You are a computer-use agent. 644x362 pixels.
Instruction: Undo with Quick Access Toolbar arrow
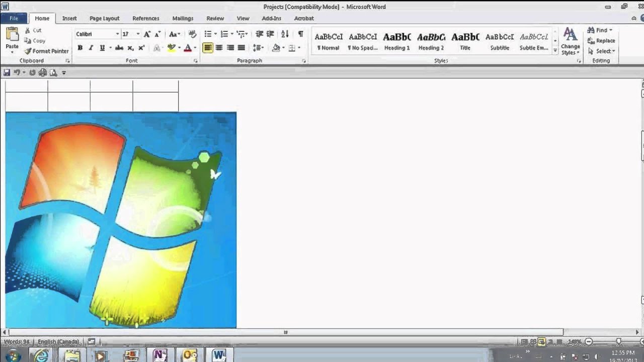(17, 72)
